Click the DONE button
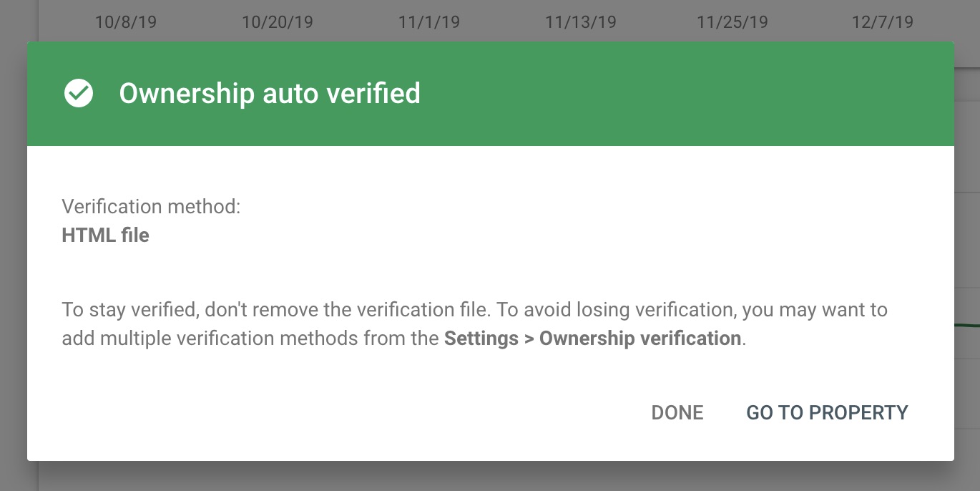 tap(677, 412)
